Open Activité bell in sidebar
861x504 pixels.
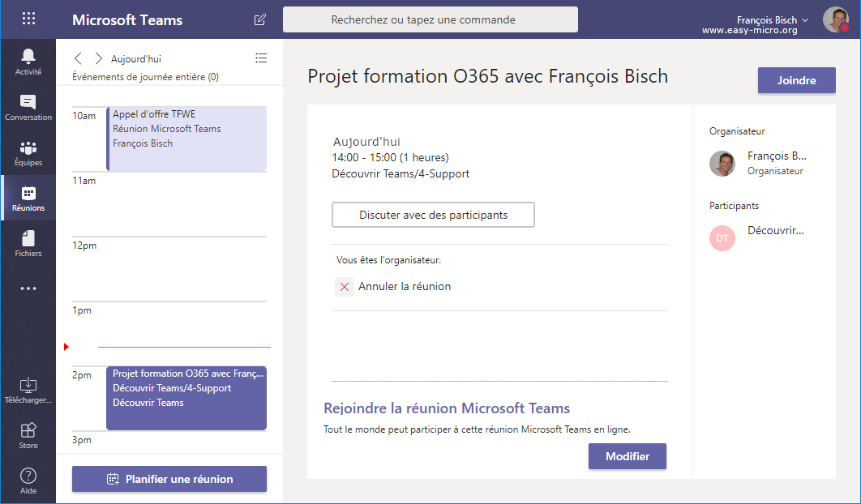point(28,62)
